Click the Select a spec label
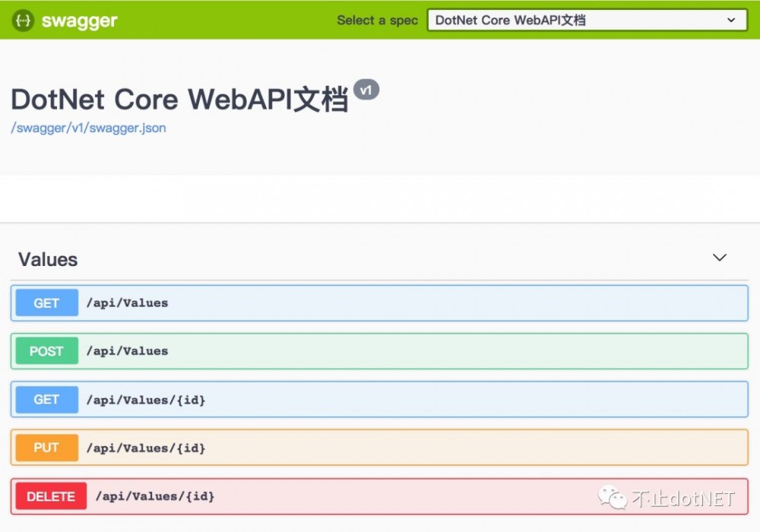 point(378,21)
